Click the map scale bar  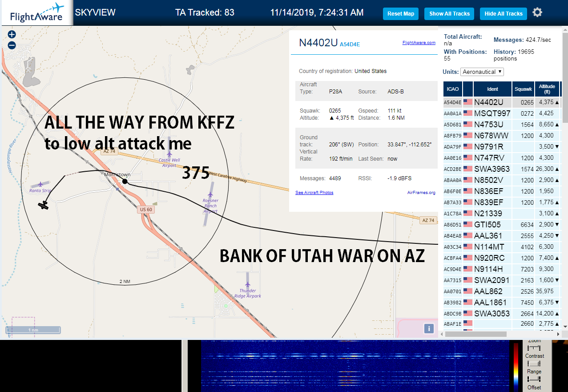(x=33, y=330)
